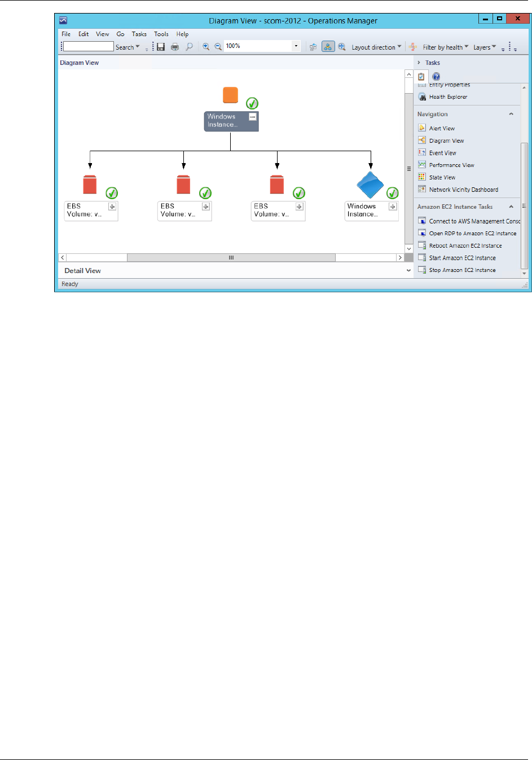This screenshot has height=760, width=532.
Task: Open the Layers dropdown
Action: [494, 47]
